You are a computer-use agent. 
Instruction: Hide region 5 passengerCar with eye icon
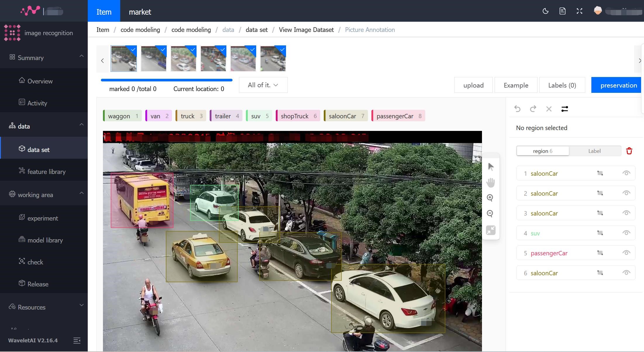click(x=626, y=253)
